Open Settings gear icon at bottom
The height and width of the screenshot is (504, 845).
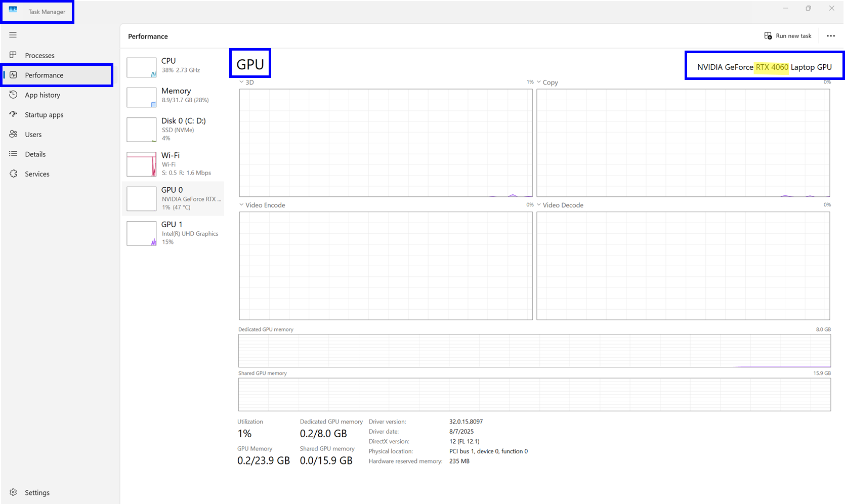click(x=13, y=492)
